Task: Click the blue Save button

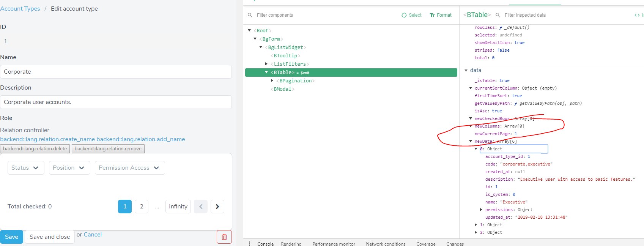Action: coord(11,237)
